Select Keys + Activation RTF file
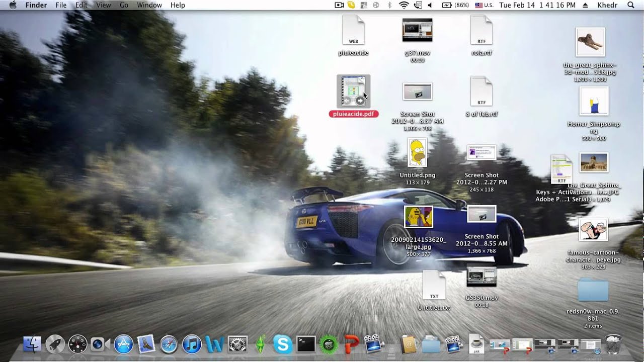 [561, 170]
